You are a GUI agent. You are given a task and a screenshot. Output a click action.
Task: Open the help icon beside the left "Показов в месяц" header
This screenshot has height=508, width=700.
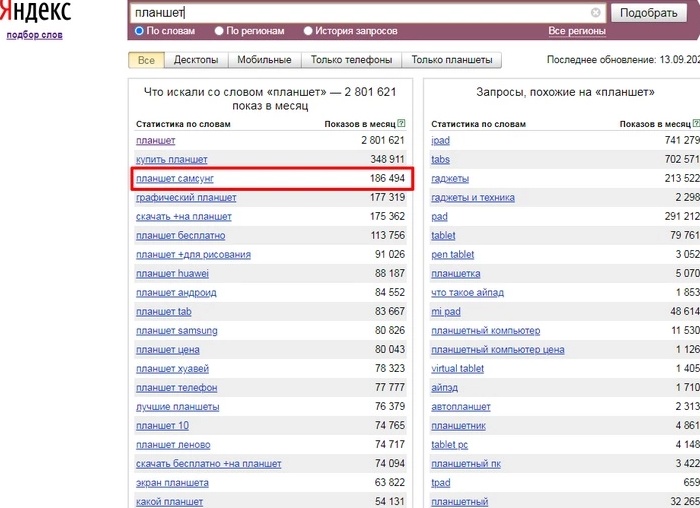[x=401, y=123]
